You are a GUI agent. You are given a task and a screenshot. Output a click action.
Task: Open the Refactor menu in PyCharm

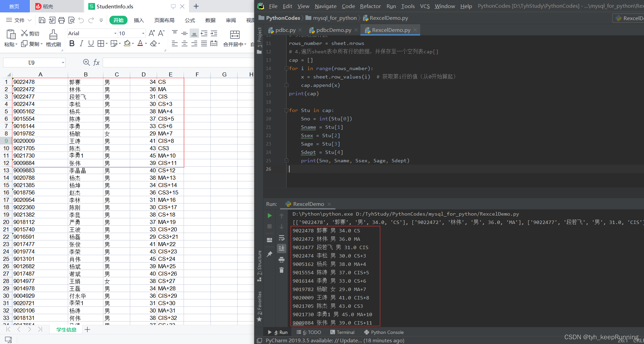[370, 6]
